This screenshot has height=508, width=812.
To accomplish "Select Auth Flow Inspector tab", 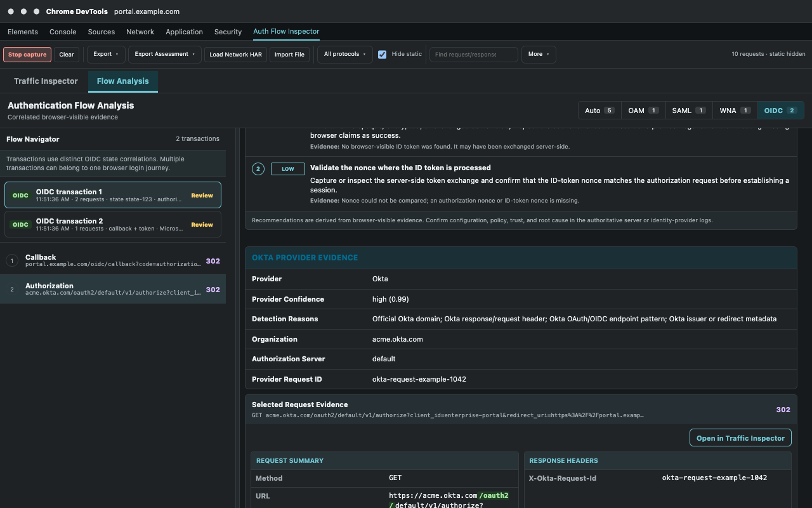I will [286, 31].
